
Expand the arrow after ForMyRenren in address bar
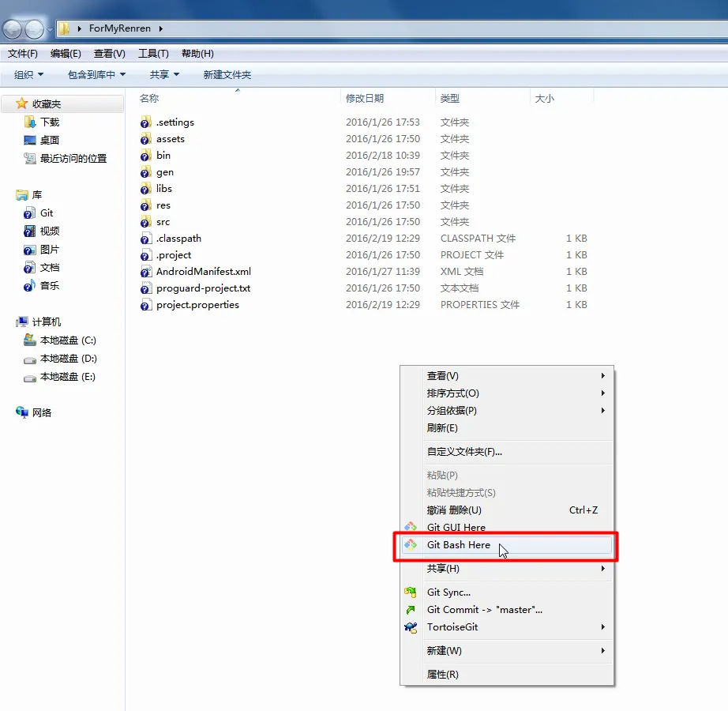[x=160, y=28]
